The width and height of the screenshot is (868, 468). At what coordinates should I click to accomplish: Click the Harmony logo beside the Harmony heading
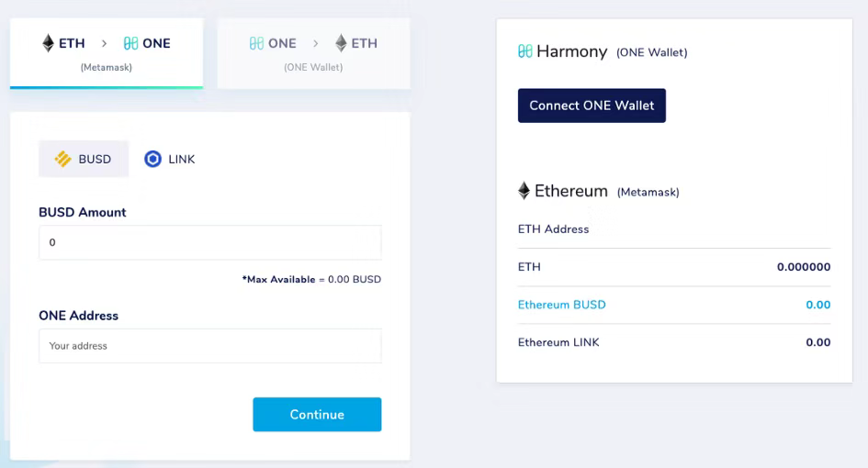(524, 51)
